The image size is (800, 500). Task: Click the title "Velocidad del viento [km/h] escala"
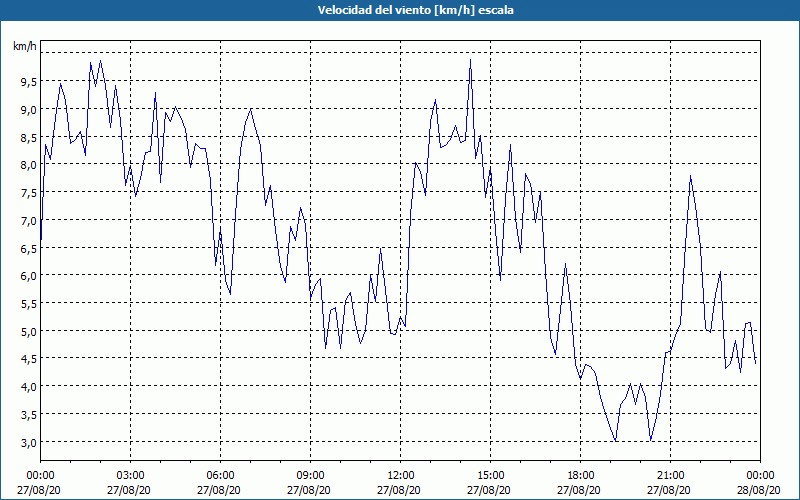point(415,10)
